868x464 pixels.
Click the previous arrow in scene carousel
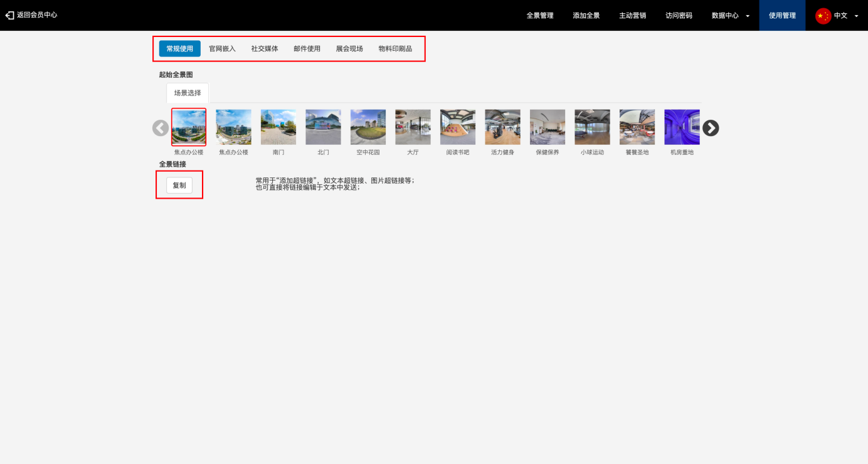coord(161,128)
